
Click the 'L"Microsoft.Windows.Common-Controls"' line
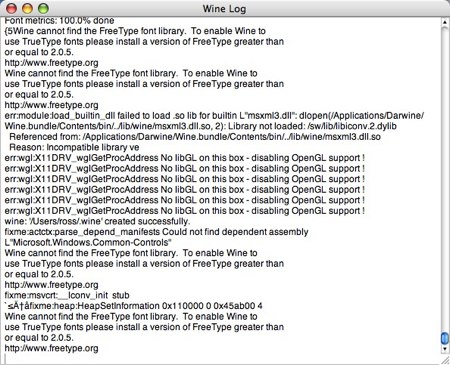[x=88, y=242]
